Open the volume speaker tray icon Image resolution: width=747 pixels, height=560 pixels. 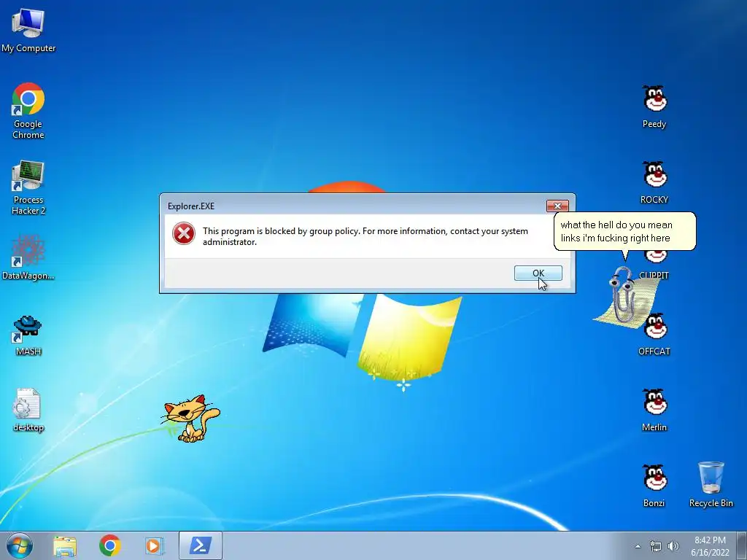673,546
